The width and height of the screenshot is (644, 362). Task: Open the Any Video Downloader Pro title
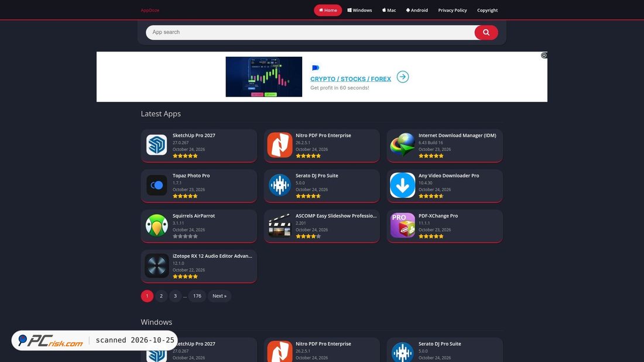point(448,175)
